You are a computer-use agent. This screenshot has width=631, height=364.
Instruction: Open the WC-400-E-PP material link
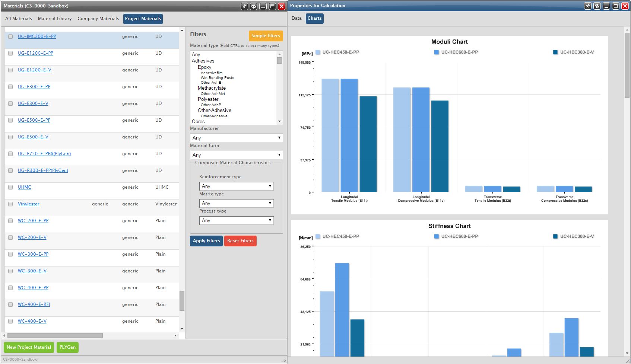click(x=33, y=288)
